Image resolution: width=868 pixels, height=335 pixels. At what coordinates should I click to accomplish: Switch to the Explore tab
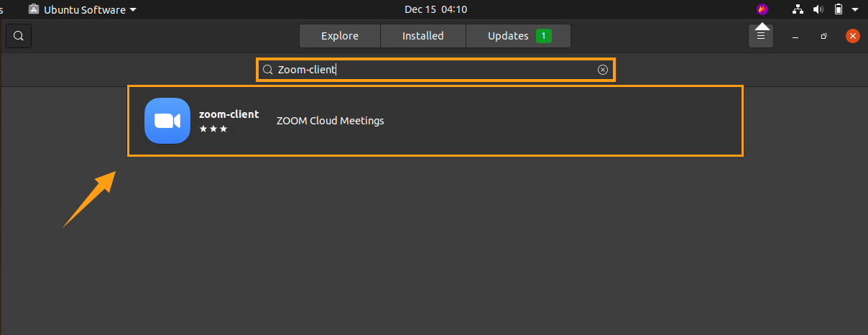click(340, 36)
